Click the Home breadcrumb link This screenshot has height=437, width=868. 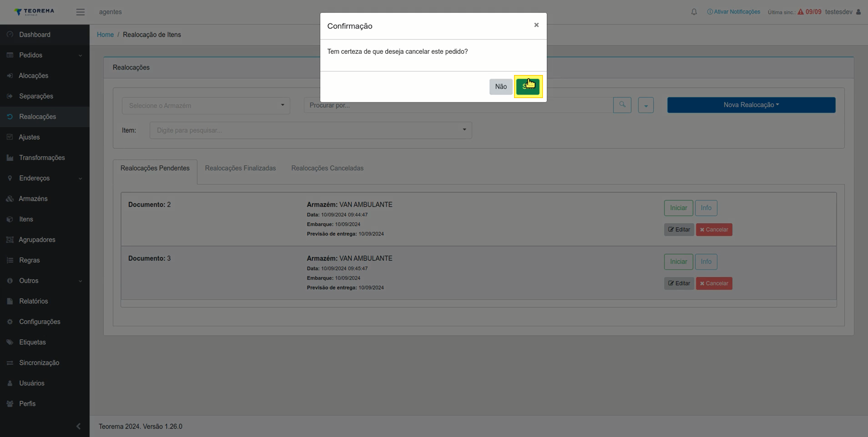(x=105, y=35)
